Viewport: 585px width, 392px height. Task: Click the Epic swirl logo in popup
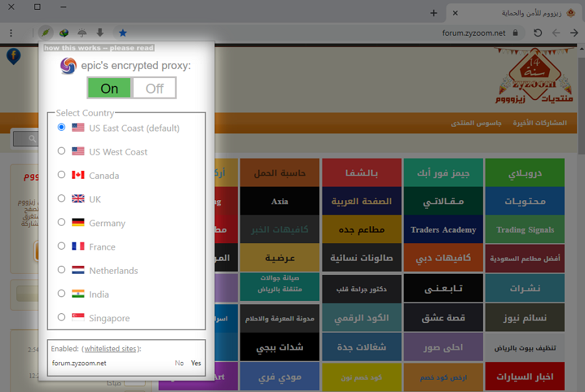[x=68, y=66]
